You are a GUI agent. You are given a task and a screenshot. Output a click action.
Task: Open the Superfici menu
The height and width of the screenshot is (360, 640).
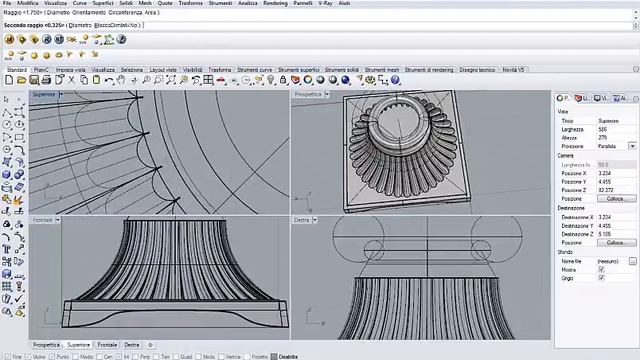tap(102, 3)
